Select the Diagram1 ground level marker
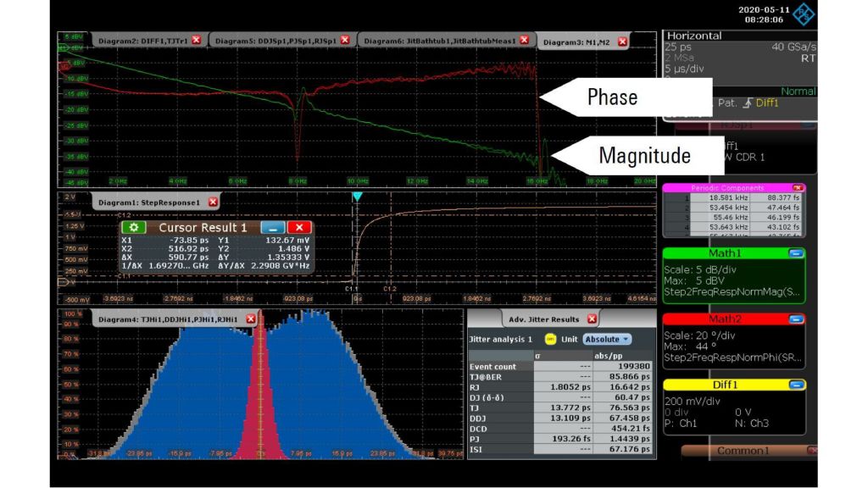868x488 pixels. point(63,282)
